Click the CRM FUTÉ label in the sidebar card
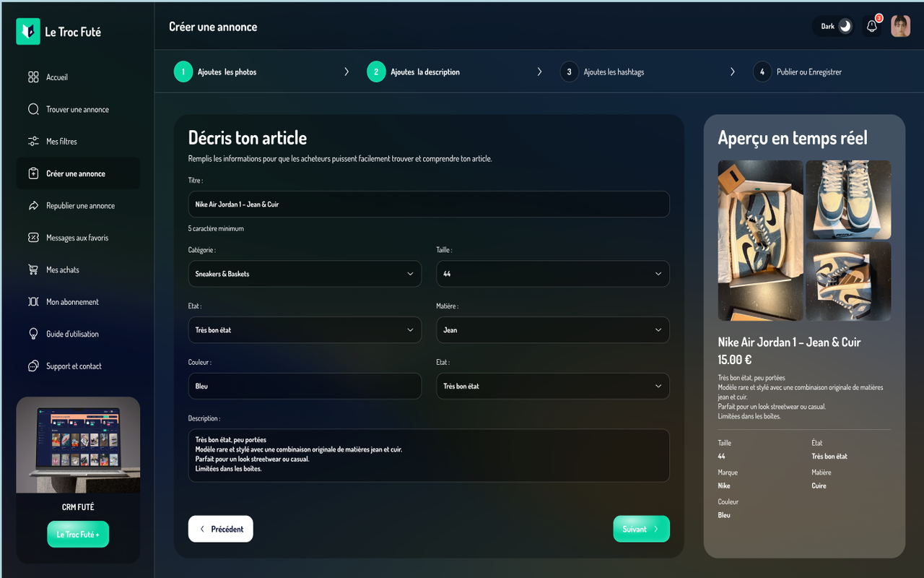Image resolution: width=924 pixels, height=578 pixels. pos(78,507)
